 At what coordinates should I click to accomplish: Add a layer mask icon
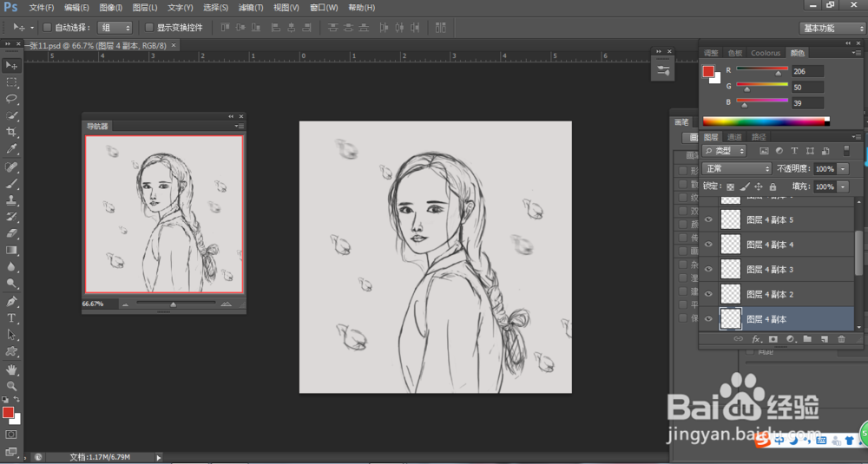(x=773, y=339)
